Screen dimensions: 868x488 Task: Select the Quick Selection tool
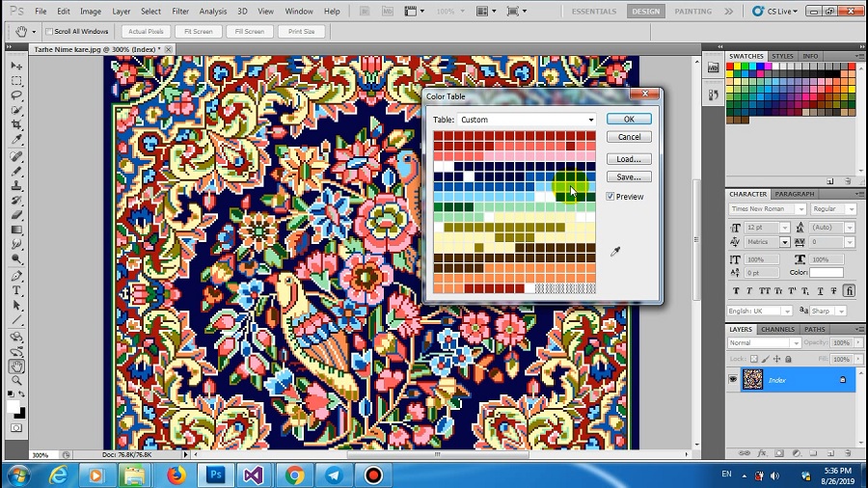pyautogui.click(x=16, y=110)
